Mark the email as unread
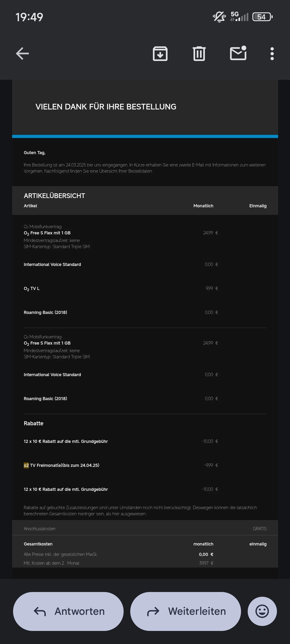This screenshot has width=290, height=644. [x=238, y=53]
